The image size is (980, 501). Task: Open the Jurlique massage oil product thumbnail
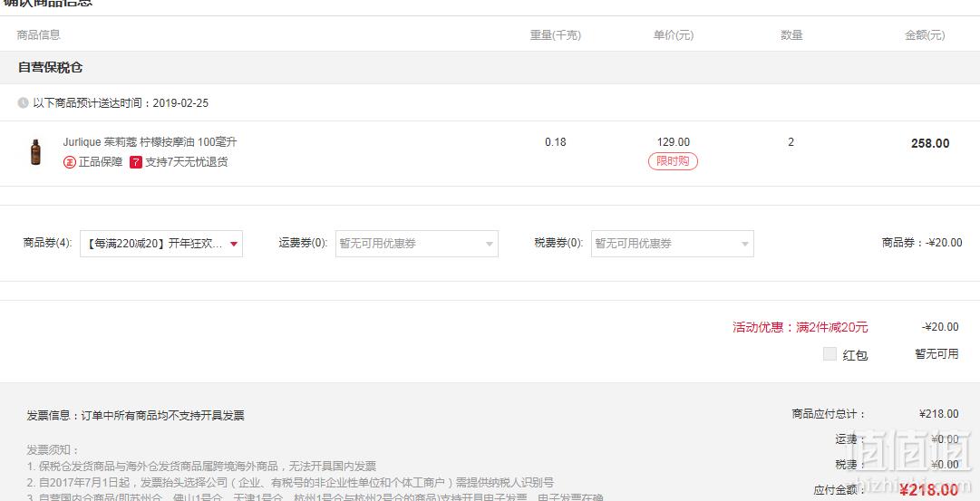[x=35, y=152]
